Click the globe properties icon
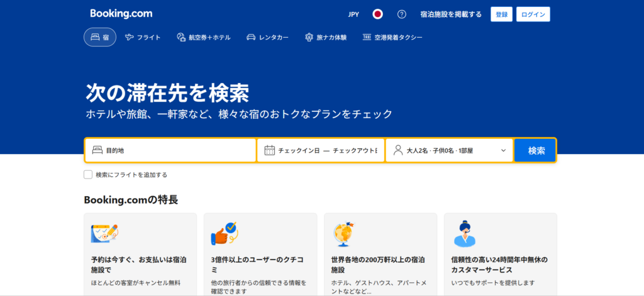This screenshot has width=644, height=296. point(343,234)
